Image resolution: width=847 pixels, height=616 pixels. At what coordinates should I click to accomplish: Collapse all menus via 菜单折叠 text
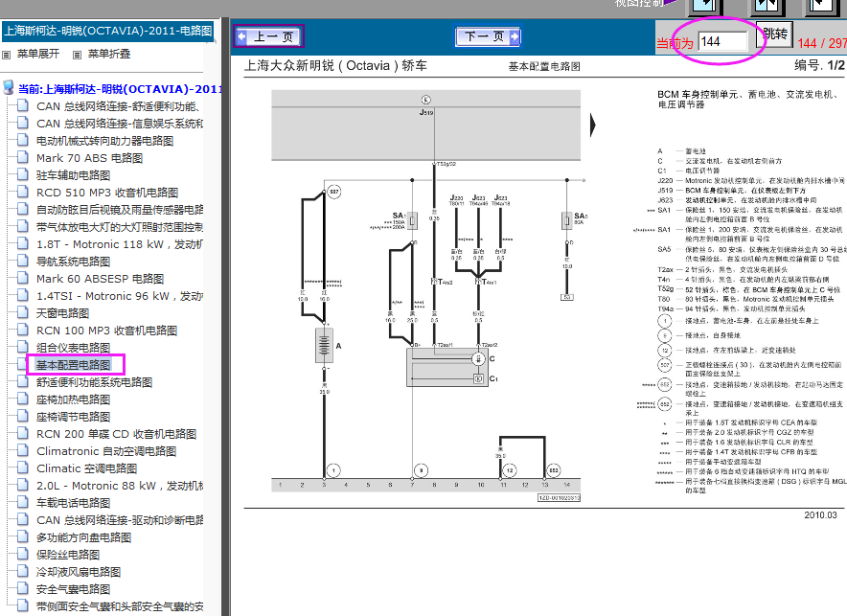(x=109, y=54)
